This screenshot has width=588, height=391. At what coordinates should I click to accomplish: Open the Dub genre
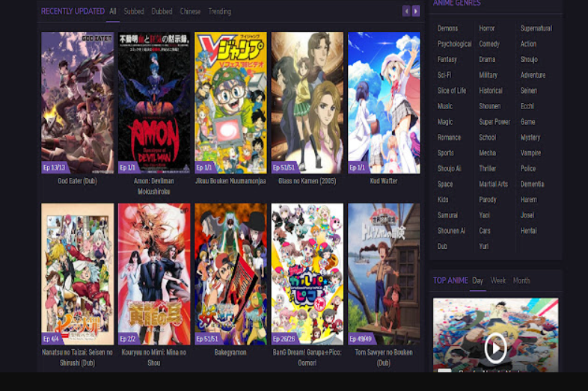tap(442, 247)
